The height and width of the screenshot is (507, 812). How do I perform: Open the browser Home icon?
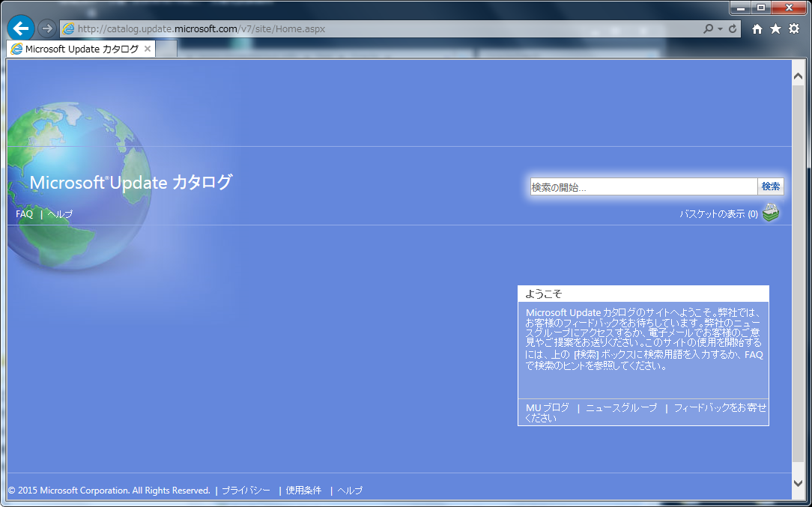pyautogui.click(x=757, y=28)
